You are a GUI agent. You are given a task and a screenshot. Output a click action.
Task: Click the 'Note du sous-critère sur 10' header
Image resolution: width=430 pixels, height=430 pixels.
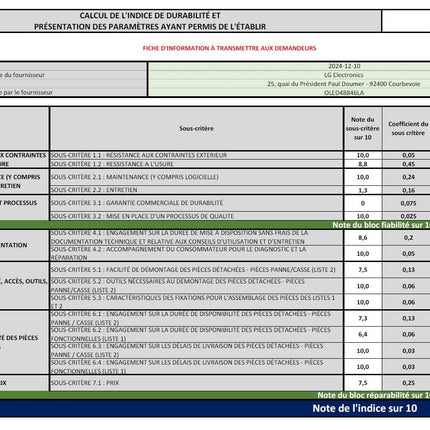point(363,128)
